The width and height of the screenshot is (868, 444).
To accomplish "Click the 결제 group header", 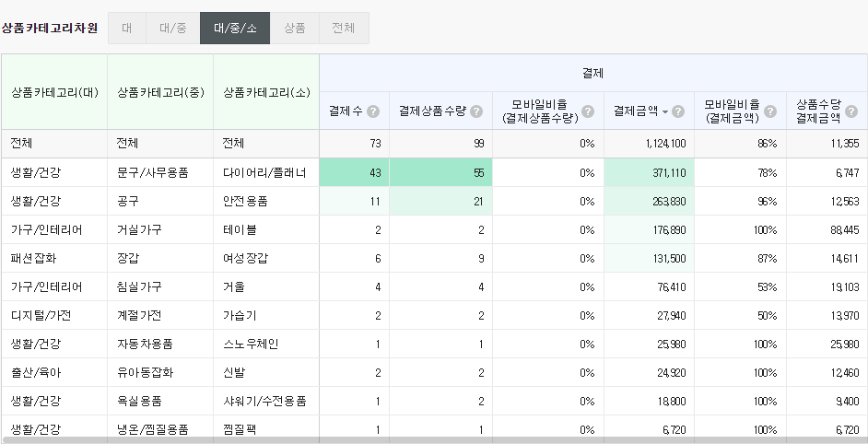I will [x=593, y=73].
